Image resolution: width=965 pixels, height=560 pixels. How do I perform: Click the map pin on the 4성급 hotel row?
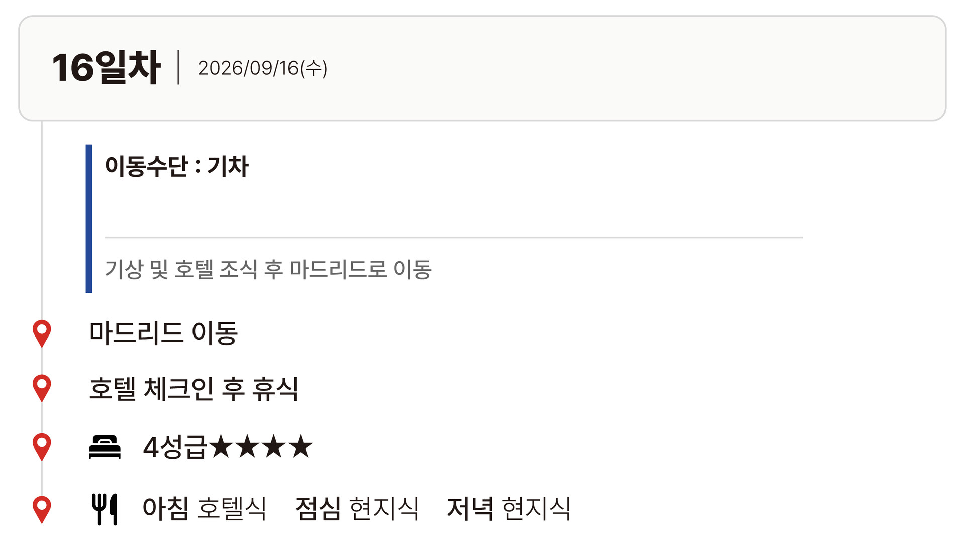pyautogui.click(x=42, y=446)
